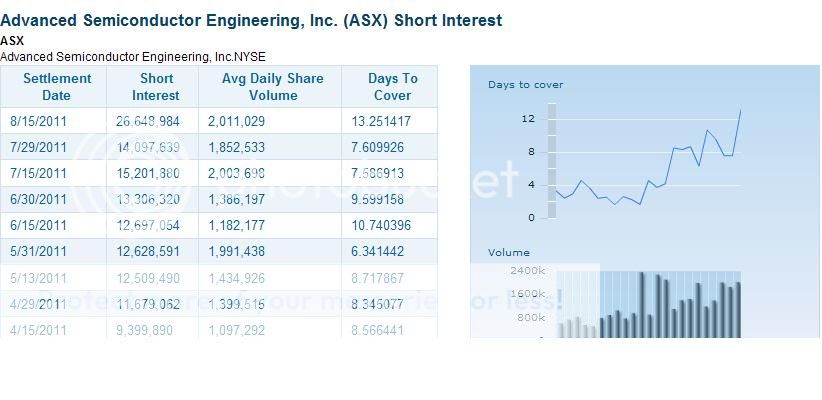Click the Volume chart label
The width and height of the screenshot is (822, 400).
508,253
